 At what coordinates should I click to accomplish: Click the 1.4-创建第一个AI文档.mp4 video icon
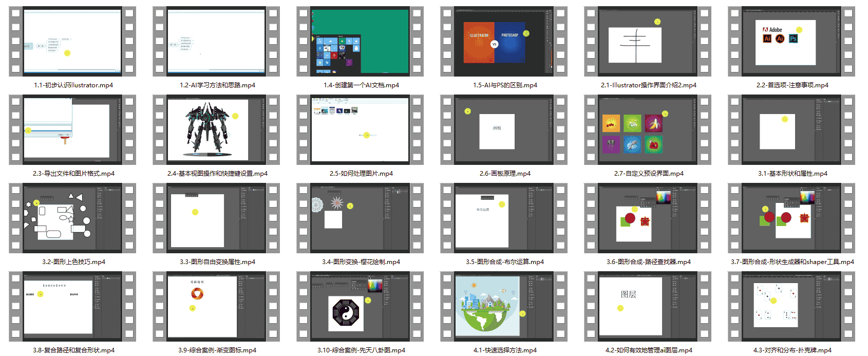click(x=360, y=42)
